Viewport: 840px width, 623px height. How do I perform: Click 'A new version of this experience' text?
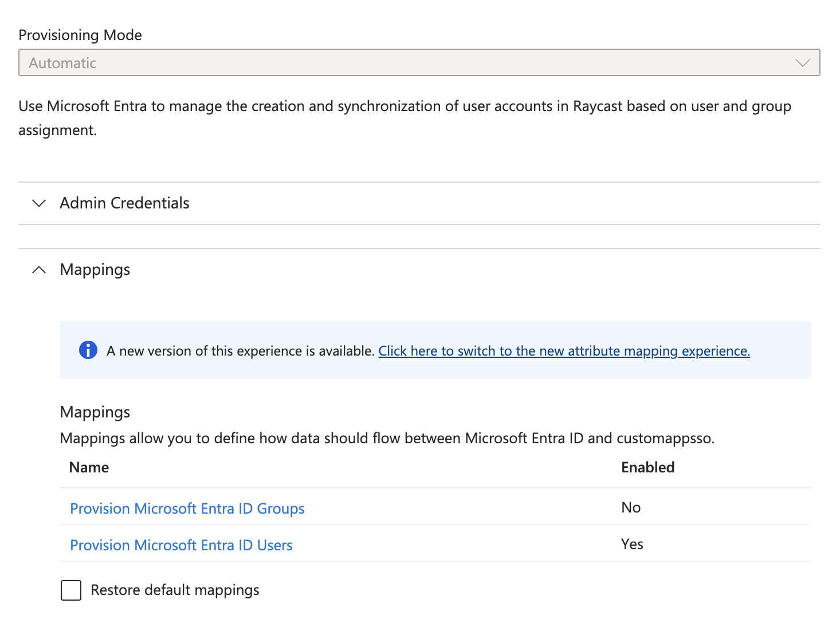coord(241,351)
